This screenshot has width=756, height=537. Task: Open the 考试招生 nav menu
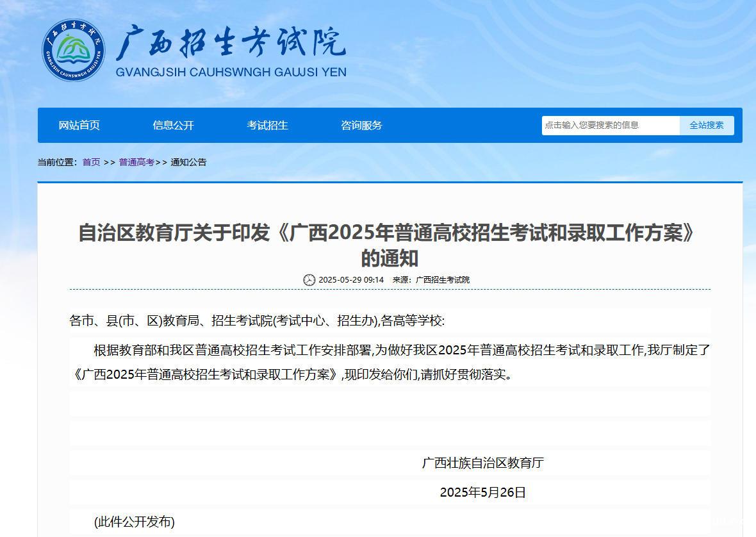click(x=268, y=126)
